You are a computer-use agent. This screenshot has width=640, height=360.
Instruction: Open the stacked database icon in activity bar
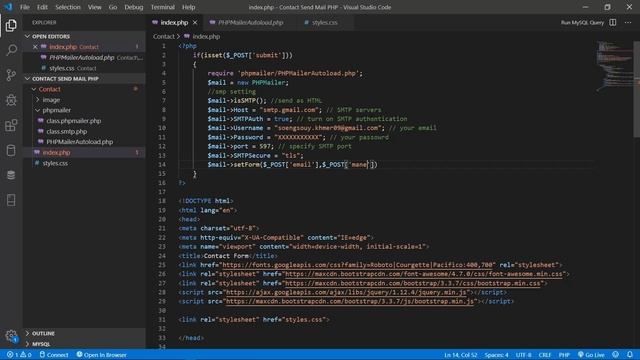click(11, 175)
